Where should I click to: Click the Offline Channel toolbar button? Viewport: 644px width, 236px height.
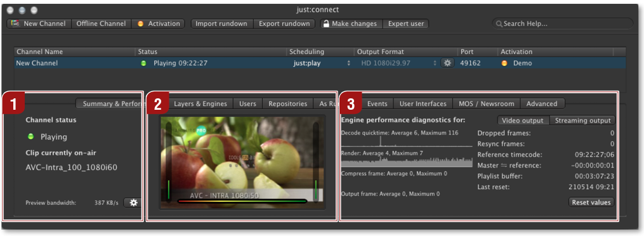[x=102, y=24]
